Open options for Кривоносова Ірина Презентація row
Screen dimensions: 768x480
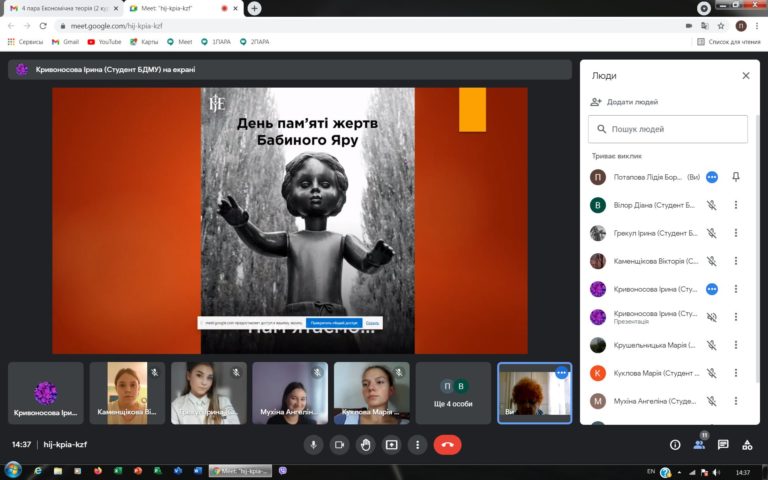pyautogui.click(x=736, y=317)
